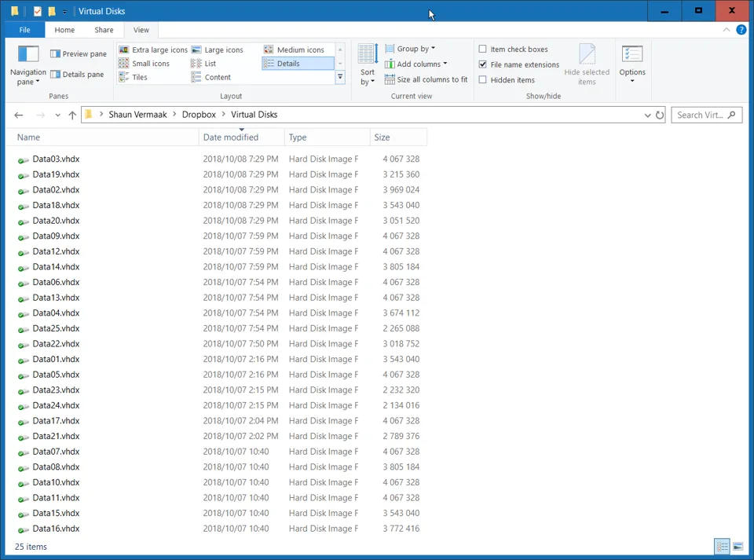The height and width of the screenshot is (560, 754).
Task: Sort by the Name column header
Action: 103,137
